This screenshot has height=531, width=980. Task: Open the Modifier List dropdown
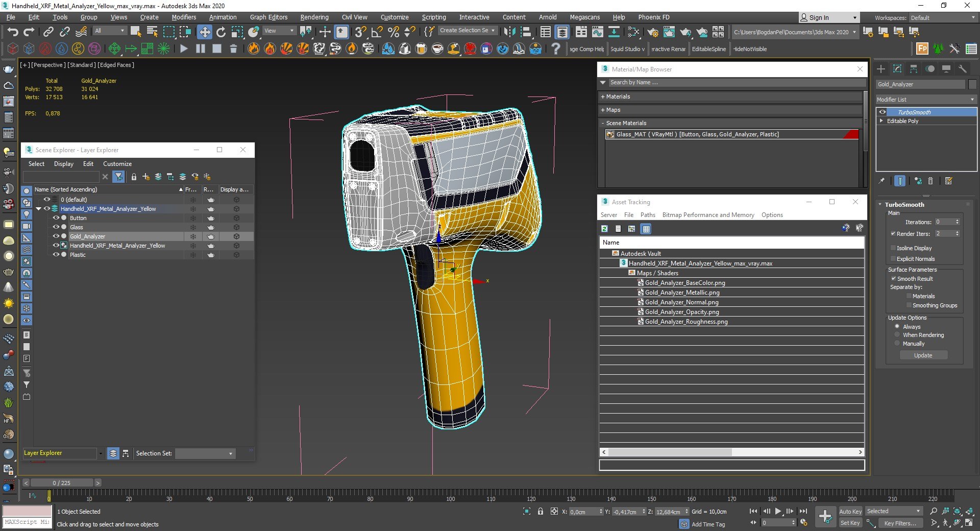click(x=925, y=100)
